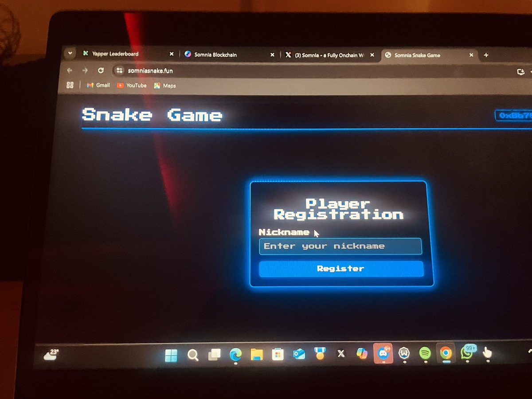The width and height of the screenshot is (532, 399).
Task: Open Microsoft Store from the taskbar
Action: click(x=278, y=355)
